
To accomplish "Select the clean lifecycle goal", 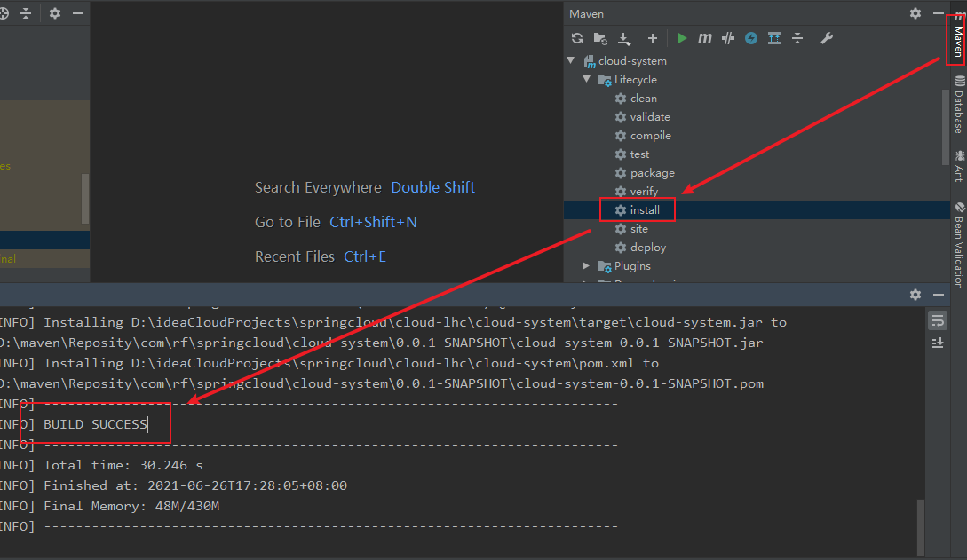I will tap(636, 98).
